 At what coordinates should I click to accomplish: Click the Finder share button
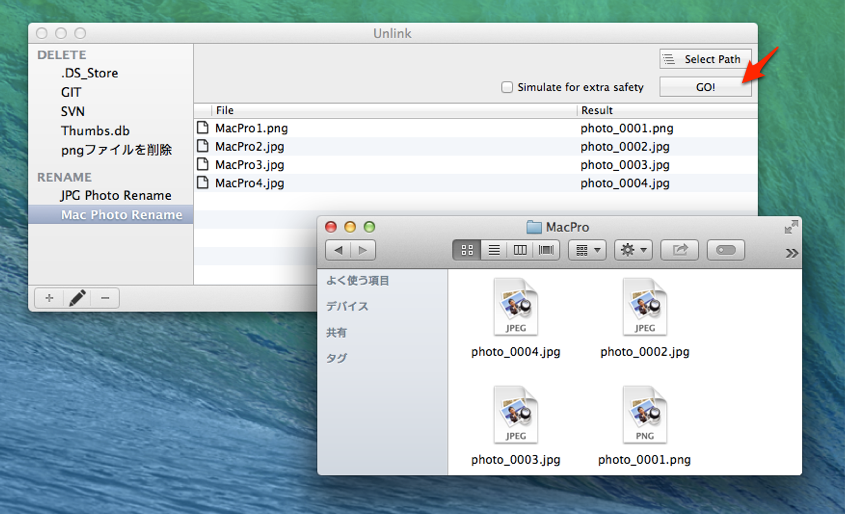click(x=680, y=250)
